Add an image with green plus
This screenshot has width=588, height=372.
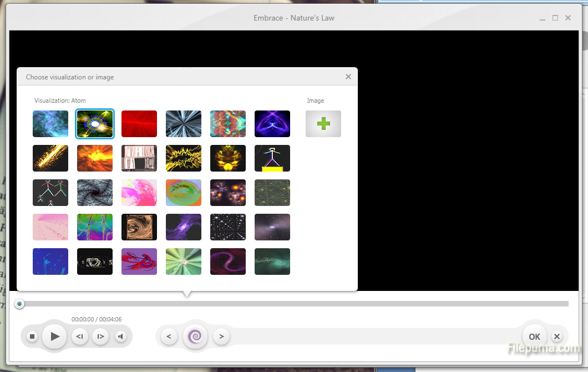(323, 124)
